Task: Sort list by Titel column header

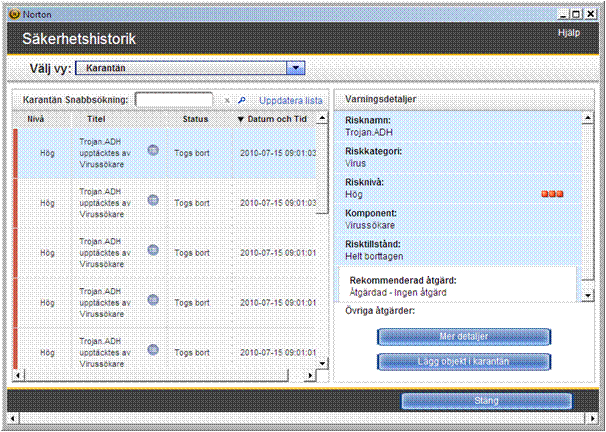Action: (x=96, y=119)
